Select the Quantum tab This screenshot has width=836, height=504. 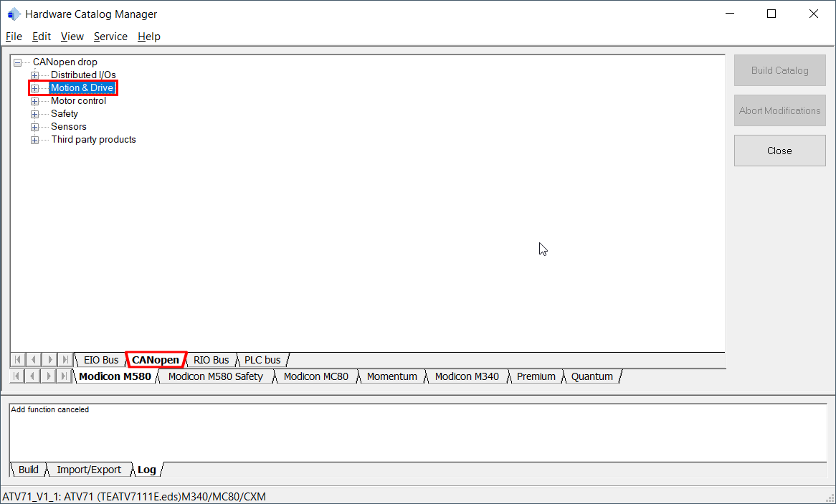(592, 376)
